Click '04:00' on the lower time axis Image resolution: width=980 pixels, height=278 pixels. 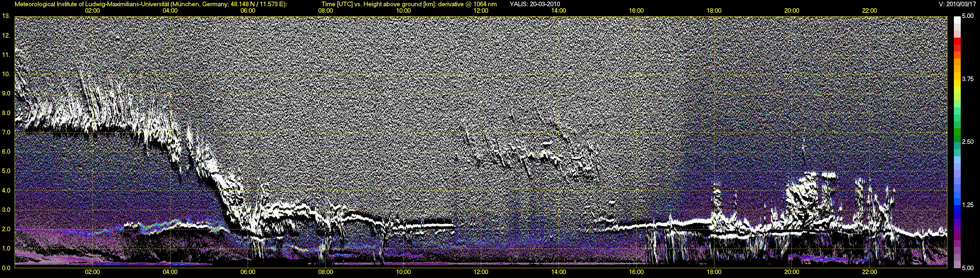(x=170, y=272)
